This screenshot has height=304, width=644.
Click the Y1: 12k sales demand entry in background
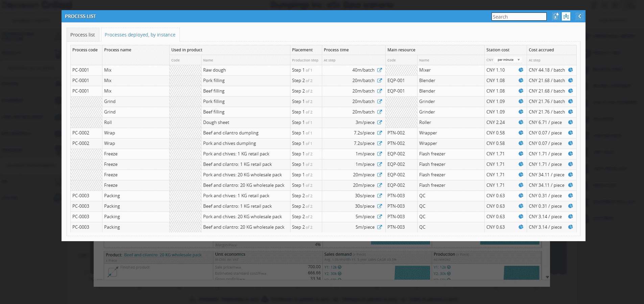pyautogui.click(x=333, y=267)
